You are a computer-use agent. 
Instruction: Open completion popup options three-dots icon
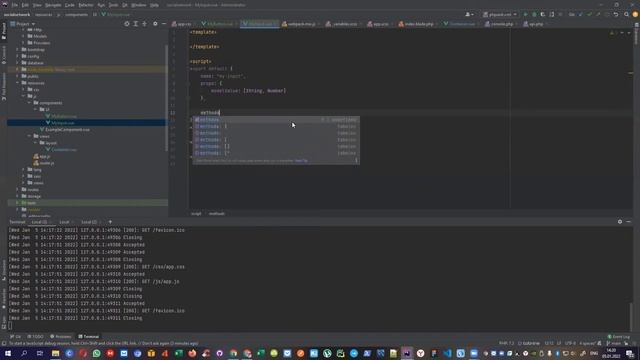356,161
